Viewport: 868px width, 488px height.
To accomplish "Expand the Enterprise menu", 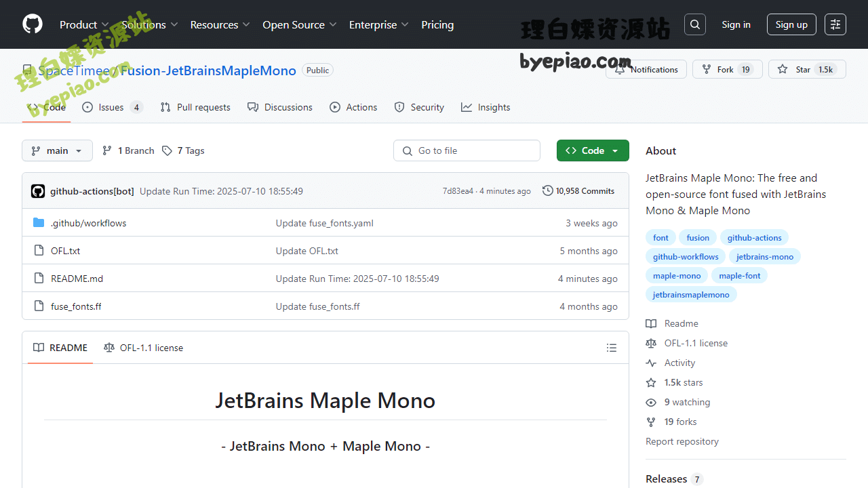I will pos(379,24).
